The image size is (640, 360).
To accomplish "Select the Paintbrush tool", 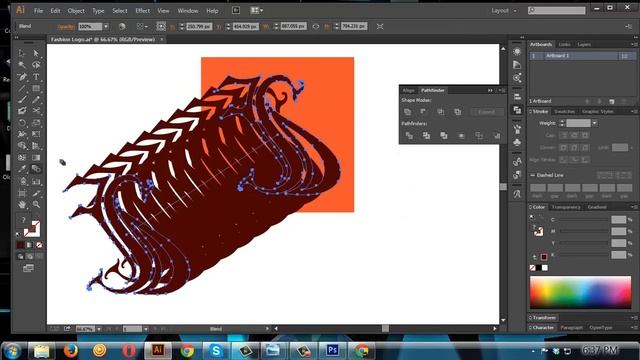I will pos(22,100).
